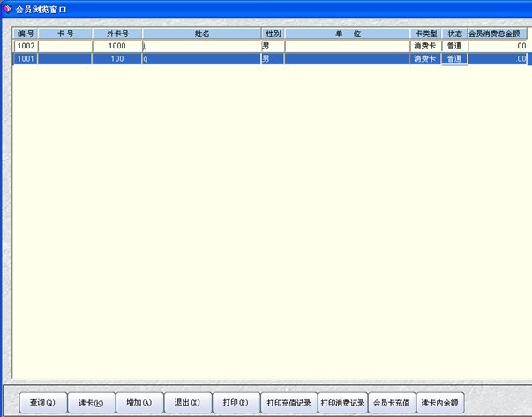
Task: Click the 打印(P) button
Action: pyautogui.click(x=236, y=403)
